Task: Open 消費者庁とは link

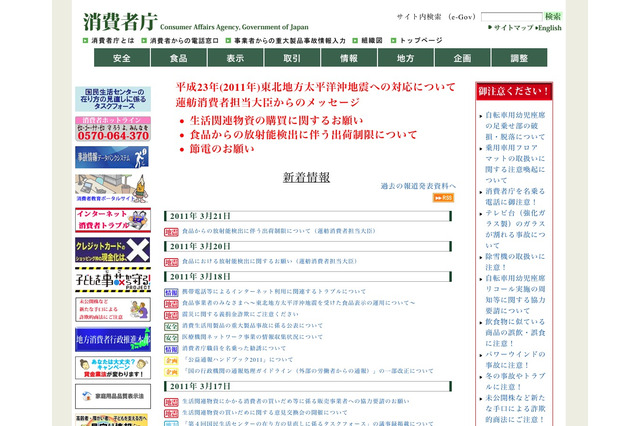Action: (x=113, y=40)
